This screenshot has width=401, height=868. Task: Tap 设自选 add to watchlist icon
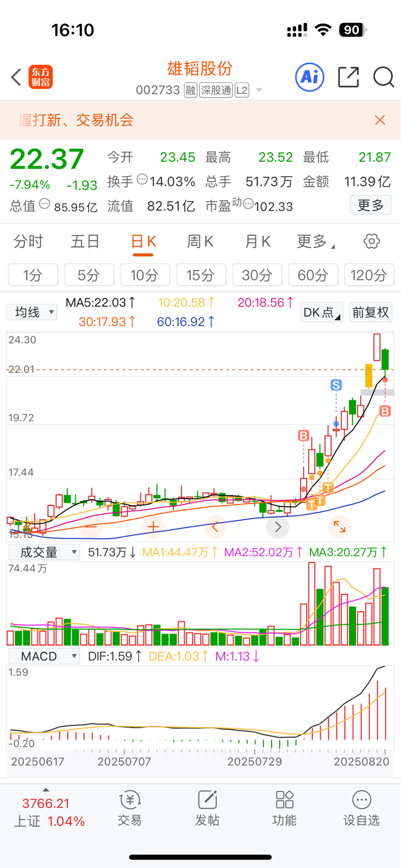[x=361, y=809]
